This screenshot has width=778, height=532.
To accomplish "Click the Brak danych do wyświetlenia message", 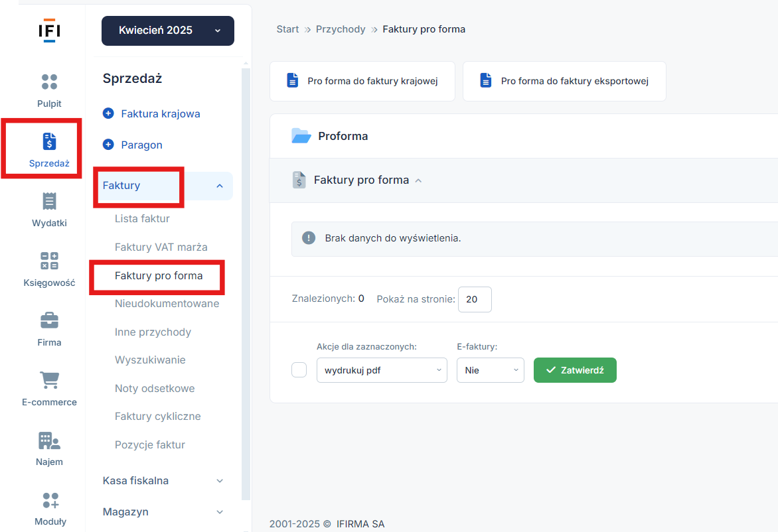I will coord(393,238).
